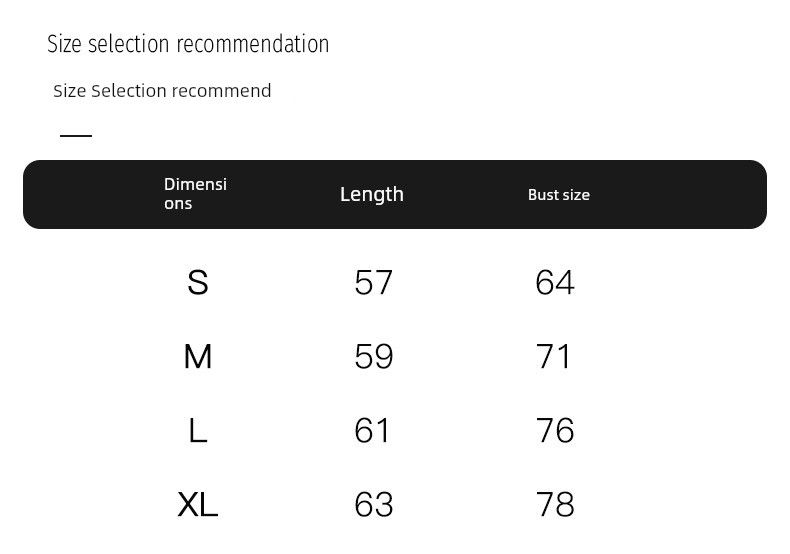This screenshot has width=790, height=554.
Task: Pick bust size value 71
Action: point(554,357)
